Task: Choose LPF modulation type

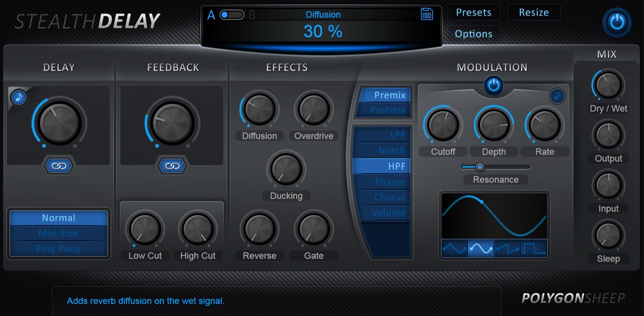Action: 382,134
